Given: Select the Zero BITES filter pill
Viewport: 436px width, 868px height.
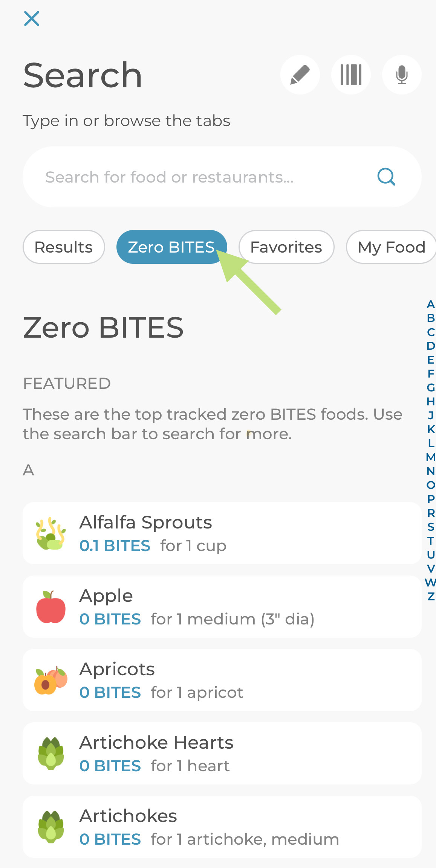Looking at the screenshot, I should click(x=171, y=247).
